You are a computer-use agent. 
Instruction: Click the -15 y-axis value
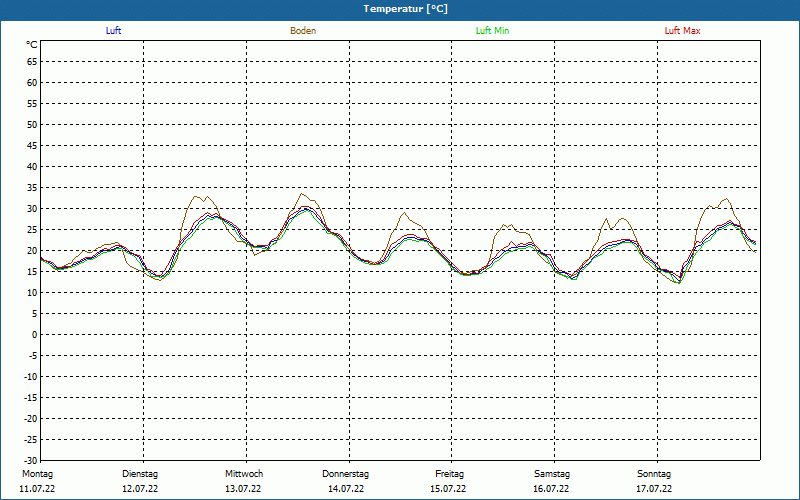tap(31, 398)
